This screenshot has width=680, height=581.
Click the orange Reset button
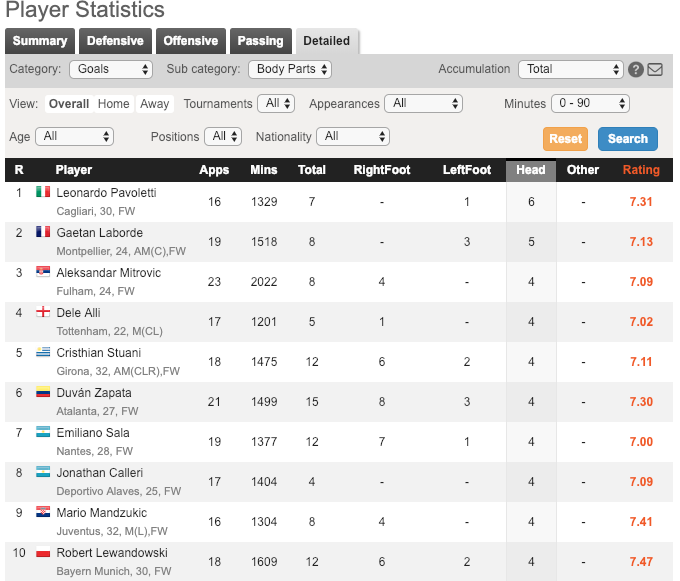tap(565, 139)
